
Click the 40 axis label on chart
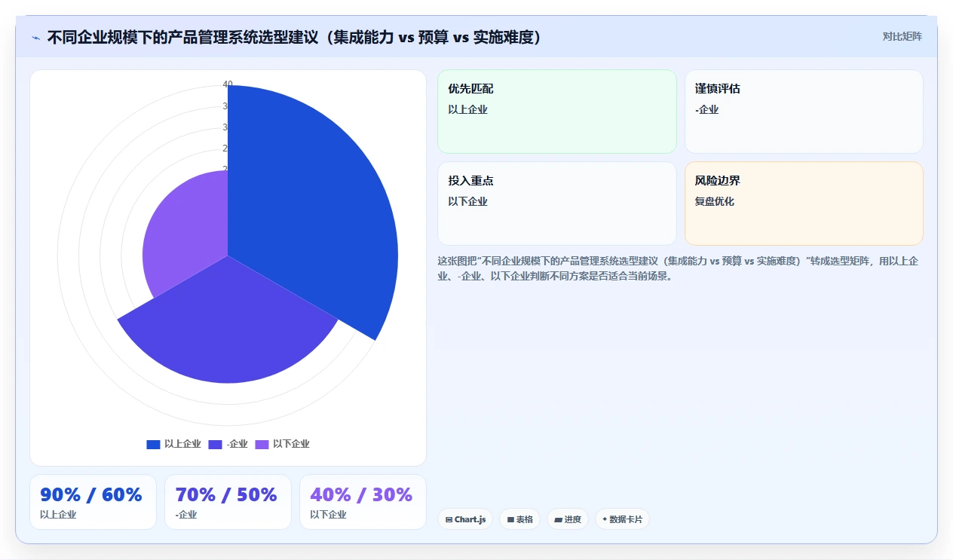[228, 84]
